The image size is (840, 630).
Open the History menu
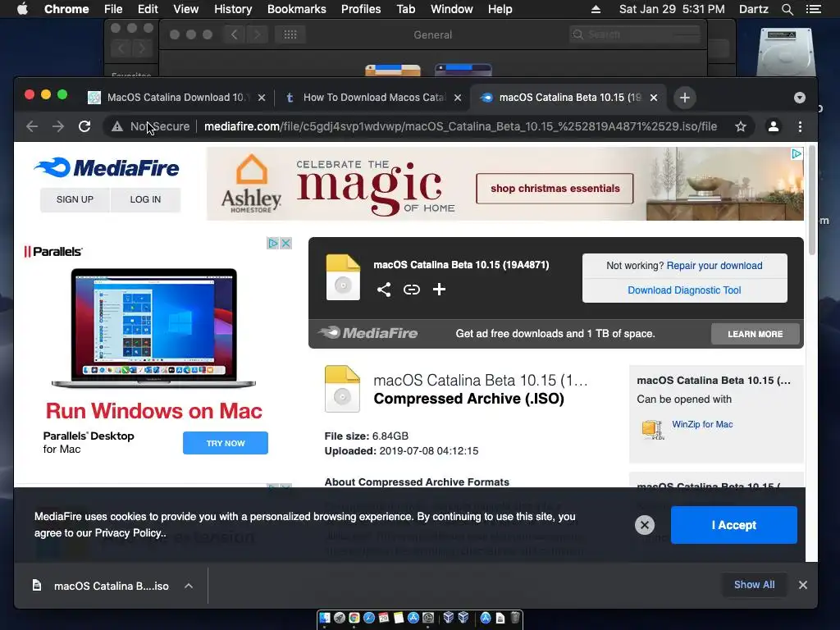(233, 9)
